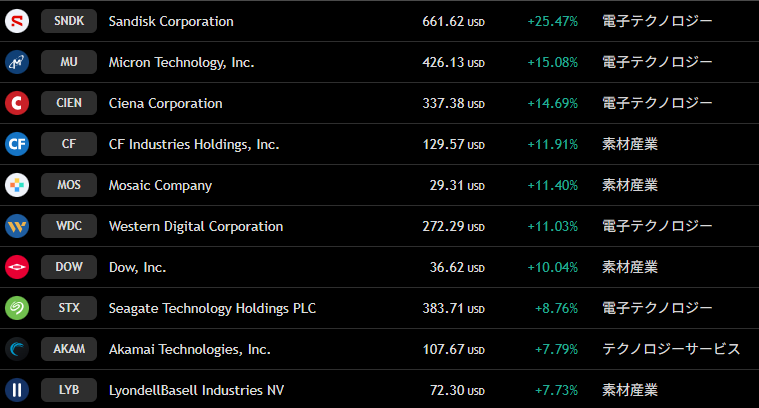The image size is (759, 408).
Task: Open the SNDK ticker symbol badge
Action: coord(69,21)
